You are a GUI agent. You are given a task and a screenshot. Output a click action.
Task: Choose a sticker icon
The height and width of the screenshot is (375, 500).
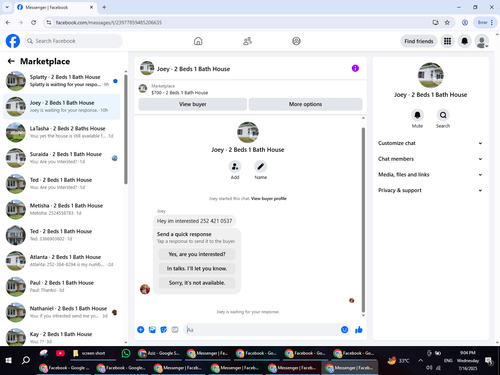164,330
